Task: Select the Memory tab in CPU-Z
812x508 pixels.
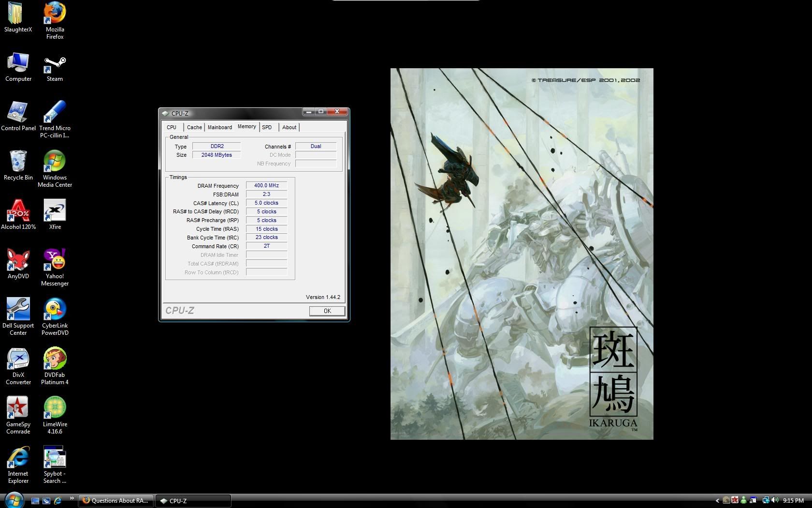Action: pos(247,127)
